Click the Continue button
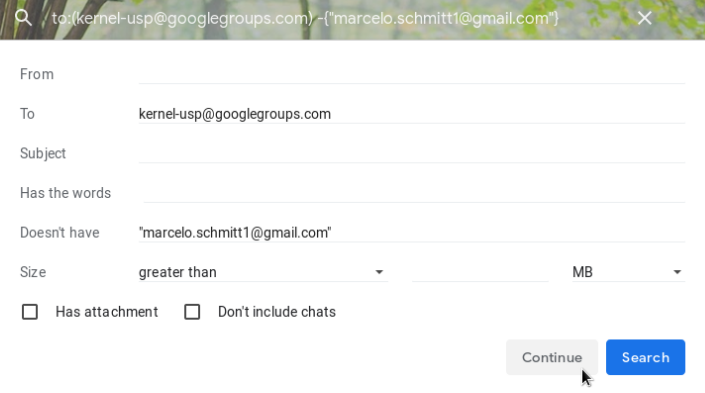 click(x=552, y=357)
